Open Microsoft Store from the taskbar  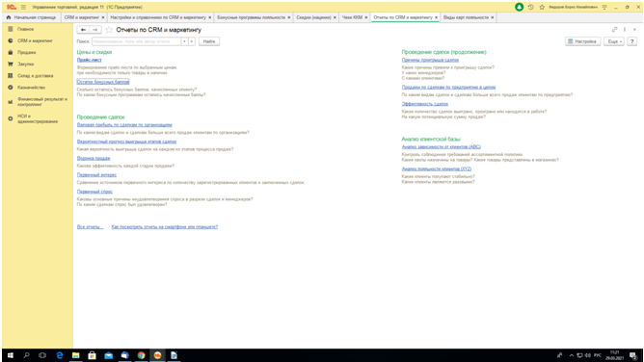(92, 355)
